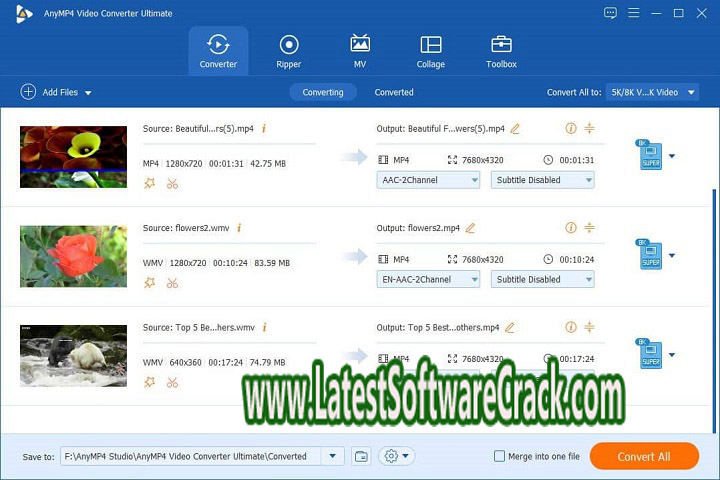Image resolution: width=720 pixels, height=480 pixels.
Task: Click the 8K SUPER format icon for Top 5 Best...others.mp4
Action: pyautogui.click(x=649, y=354)
